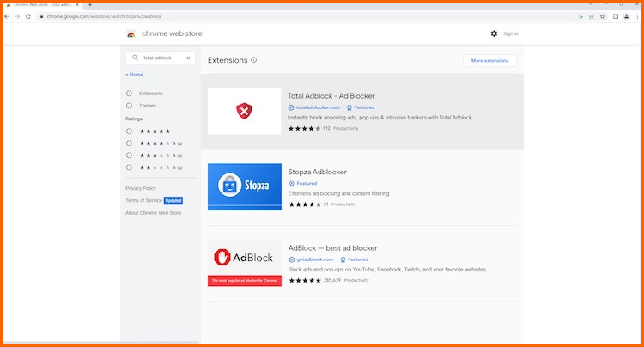Go forward with the browser forward arrow
Image resolution: width=644 pixels, height=347 pixels.
click(17, 16)
